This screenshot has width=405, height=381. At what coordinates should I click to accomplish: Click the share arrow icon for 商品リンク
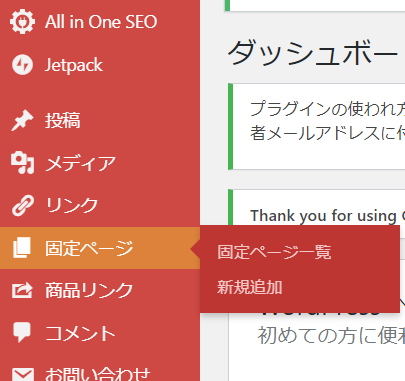[x=22, y=290]
